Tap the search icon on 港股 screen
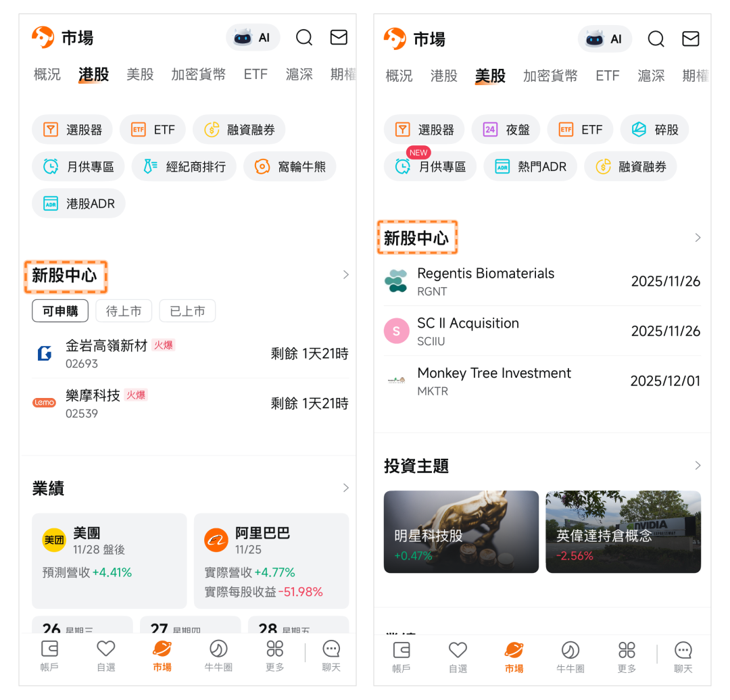The width and height of the screenshot is (730, 700). click(x=304, y=38)
